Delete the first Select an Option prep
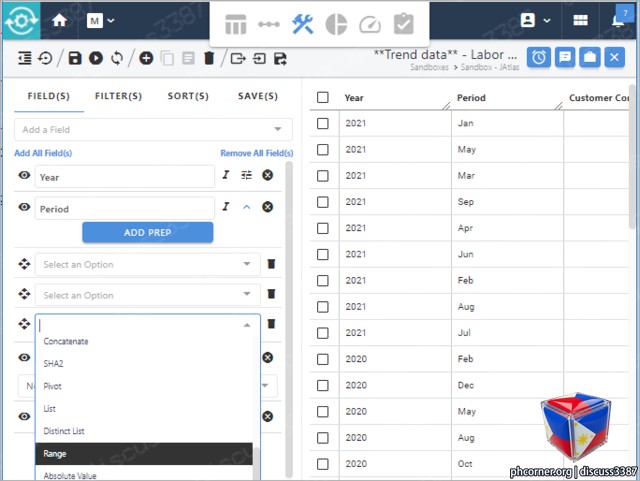The width and height of the screenshot is (640, 481). pos(271,264)
